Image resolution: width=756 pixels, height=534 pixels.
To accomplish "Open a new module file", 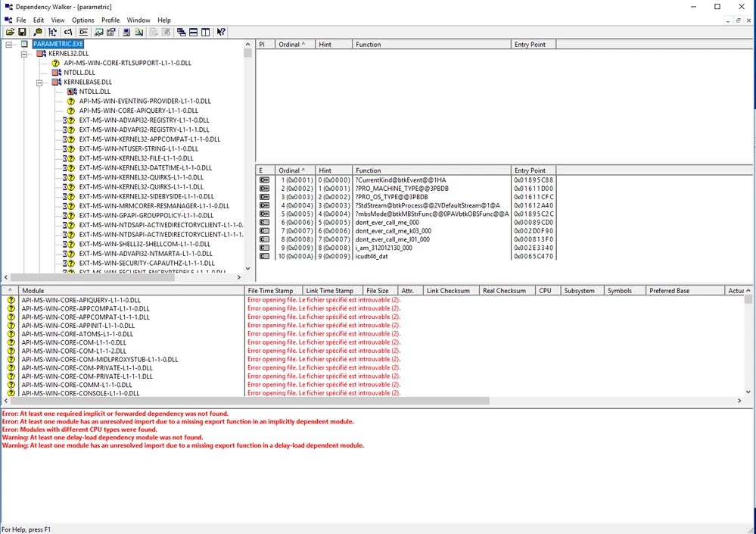I will click(x=11, y=32).
